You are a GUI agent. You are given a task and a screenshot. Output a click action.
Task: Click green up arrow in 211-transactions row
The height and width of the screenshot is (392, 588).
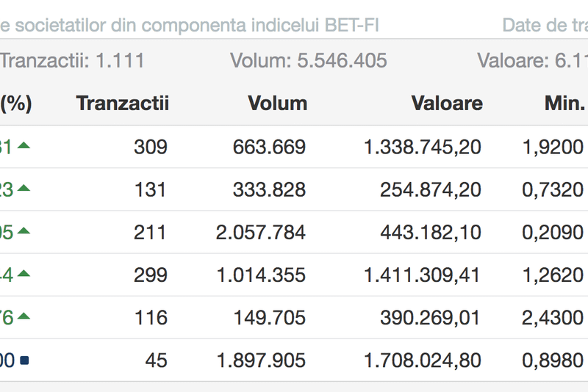(24, 231)
